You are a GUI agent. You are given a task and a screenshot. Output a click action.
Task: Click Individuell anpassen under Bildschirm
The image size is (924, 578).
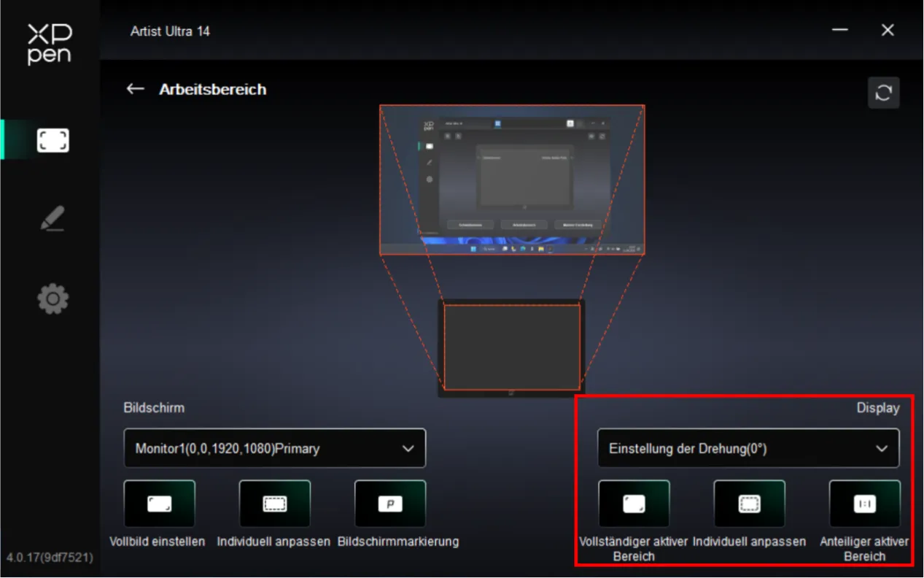(275, 504)
